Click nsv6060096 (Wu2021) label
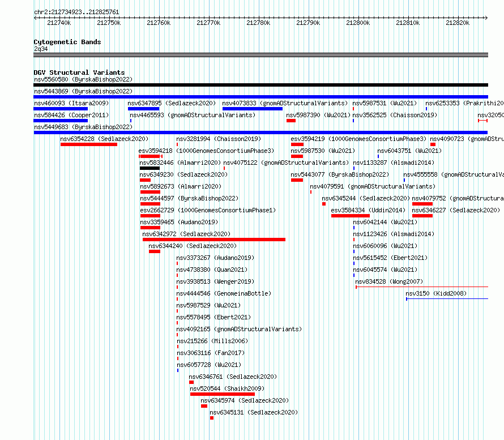Image resolution: width=504 pixels, height=440 pixels. pos(385,246)
